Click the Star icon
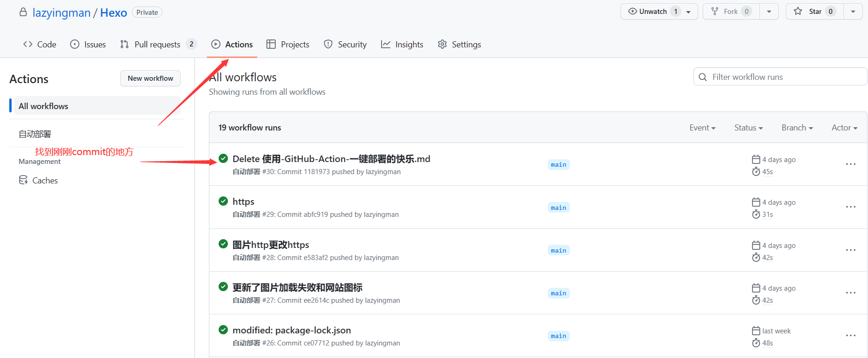This screenshot has height=358, width=868. tap(798, 11)
